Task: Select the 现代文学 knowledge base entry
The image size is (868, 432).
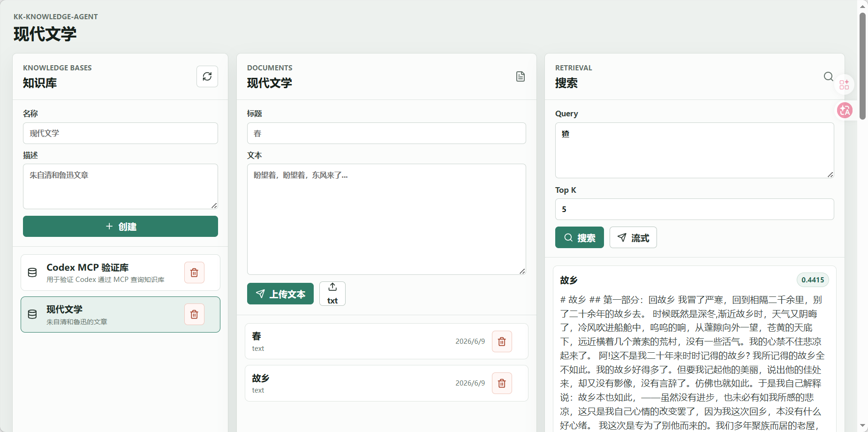Action: tap(121, 314)
